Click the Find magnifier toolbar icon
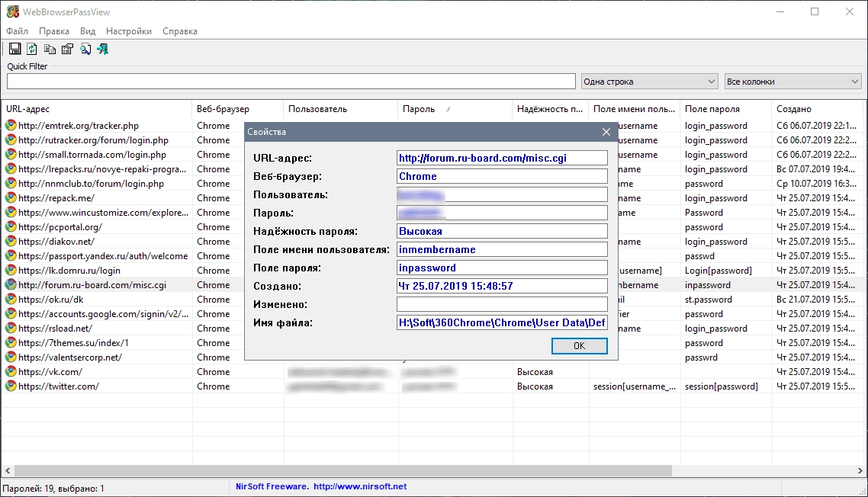This screenshot has width=868, height=497. pyautogui.click(x=85, y=50)
